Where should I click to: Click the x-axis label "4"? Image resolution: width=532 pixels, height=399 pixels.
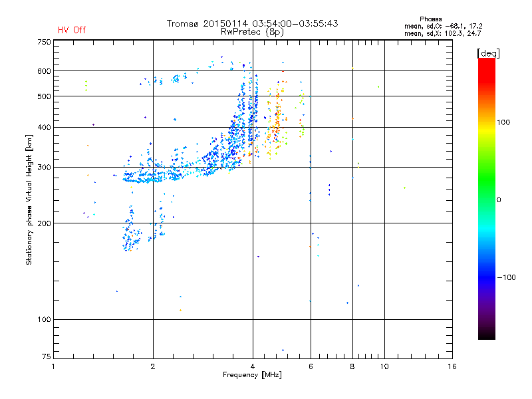(253, 366)
